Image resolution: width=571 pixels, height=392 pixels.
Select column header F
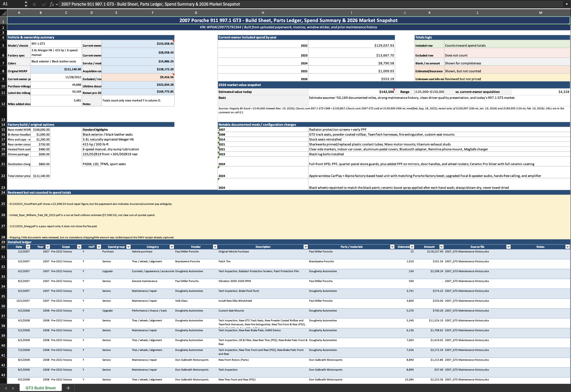click(x=153, y=13)
